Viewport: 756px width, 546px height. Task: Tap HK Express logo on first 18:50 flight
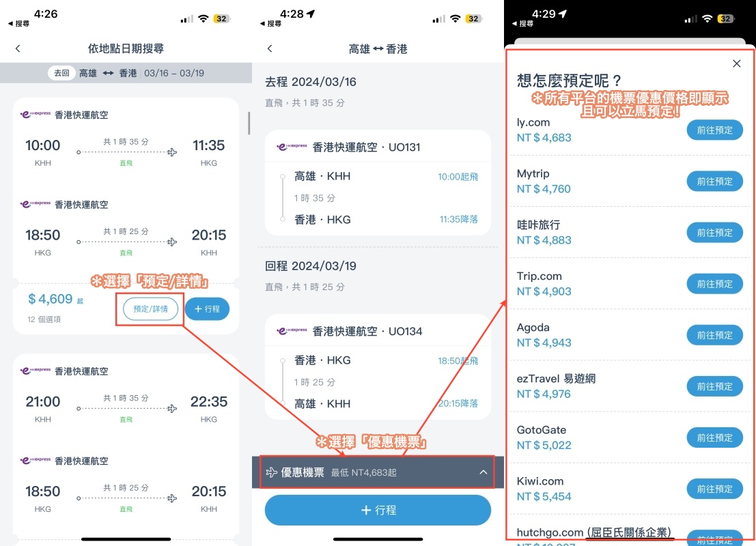tap(36, 204)
